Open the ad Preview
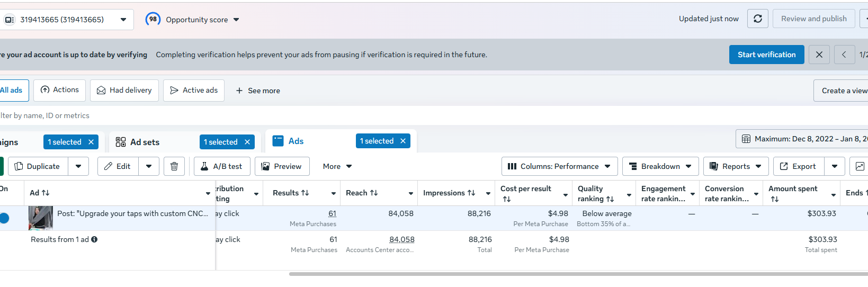Viewport: 868px width, 287px height. pyautogui.click(x=282, y=166)
